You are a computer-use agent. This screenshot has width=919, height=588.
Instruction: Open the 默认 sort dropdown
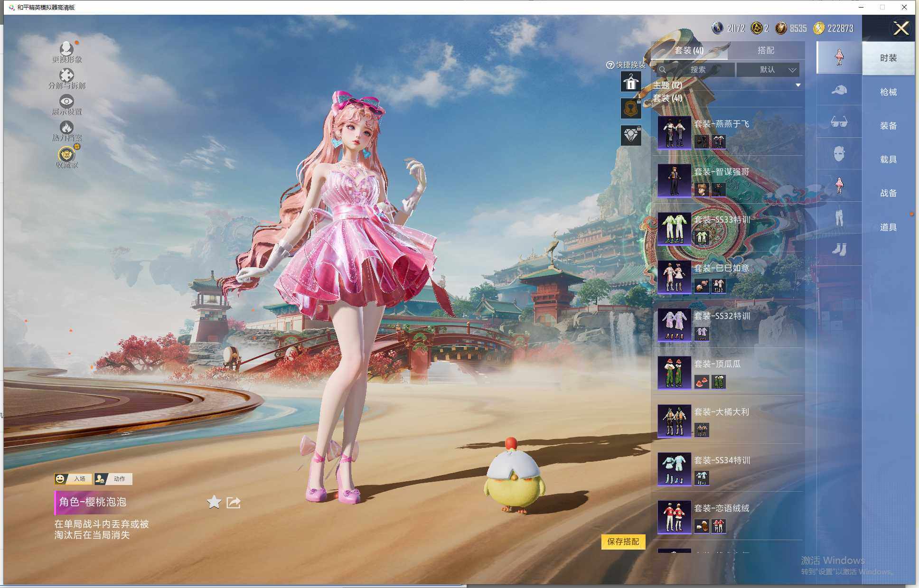768,70
